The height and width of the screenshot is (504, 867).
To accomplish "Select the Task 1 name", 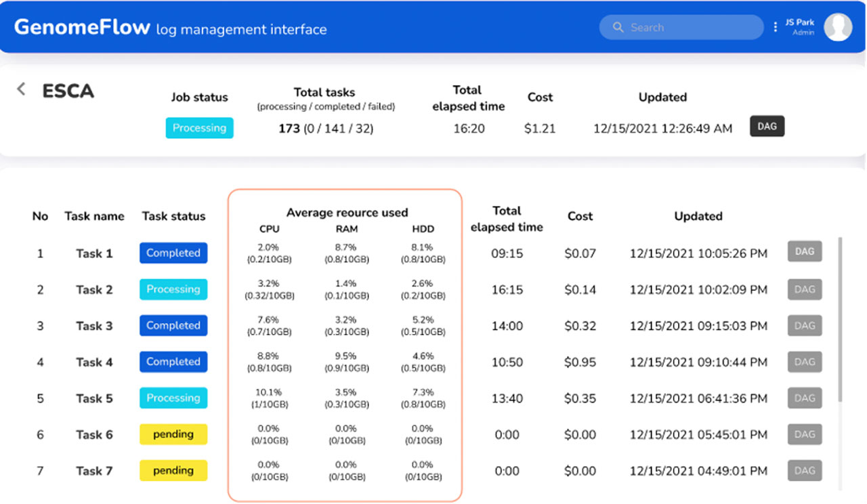I will pos(94,253).
